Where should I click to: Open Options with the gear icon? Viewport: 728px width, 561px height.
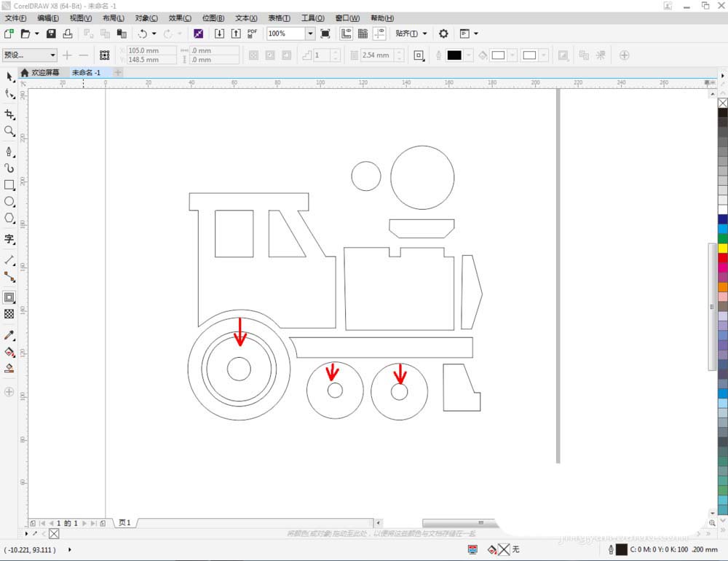[x=443, y=34]
